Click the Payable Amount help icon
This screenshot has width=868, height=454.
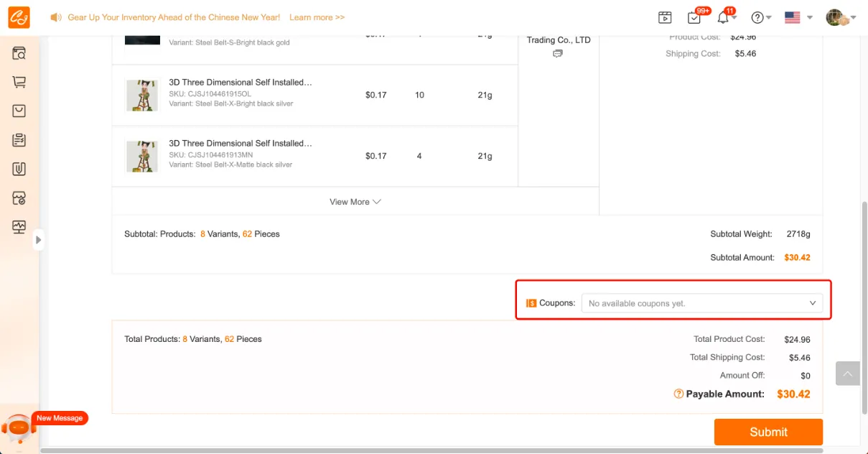point(678,394)
